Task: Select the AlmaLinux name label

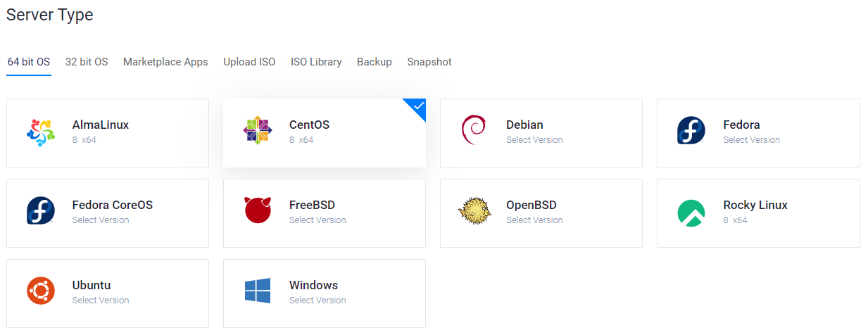Action: 101,125
